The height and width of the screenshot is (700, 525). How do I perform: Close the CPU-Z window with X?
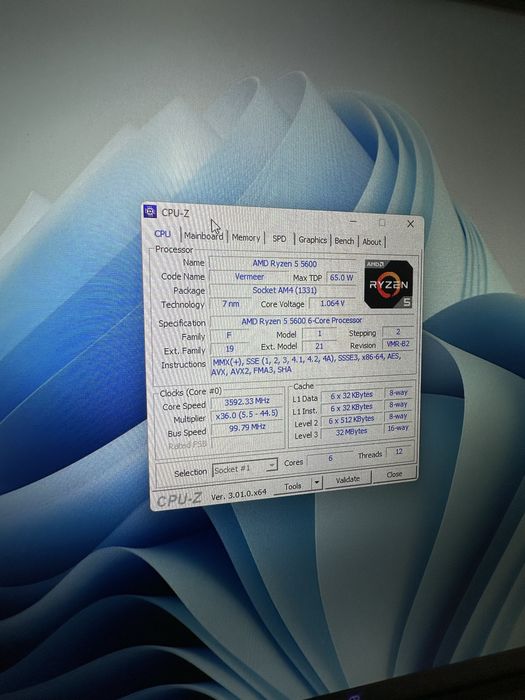410,224
